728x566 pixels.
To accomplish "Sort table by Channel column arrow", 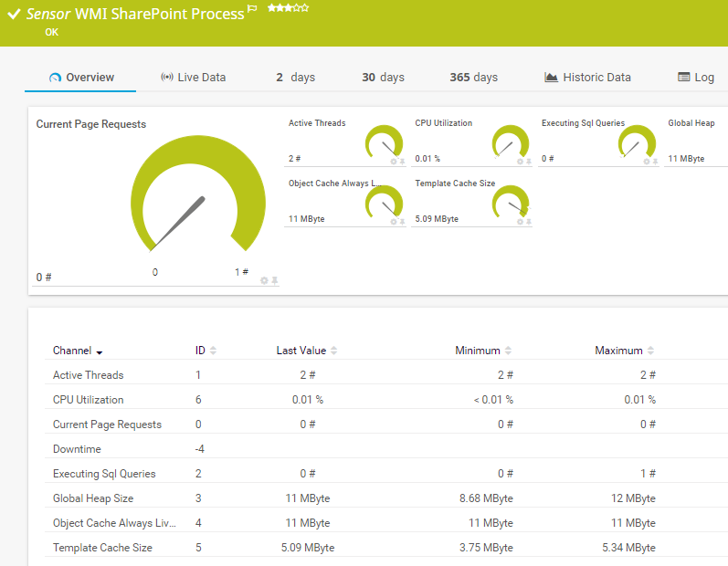I will [x=99, y=351].
